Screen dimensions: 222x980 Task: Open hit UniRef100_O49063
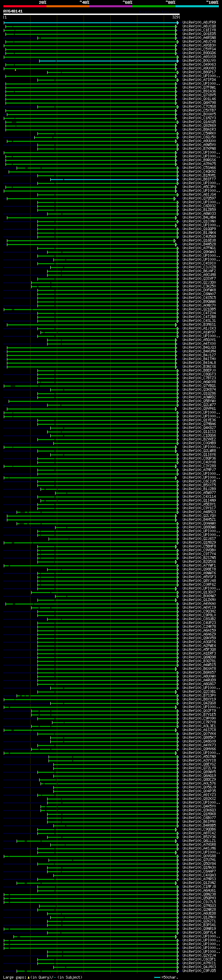pyautogui.click(x=199, y=65)
